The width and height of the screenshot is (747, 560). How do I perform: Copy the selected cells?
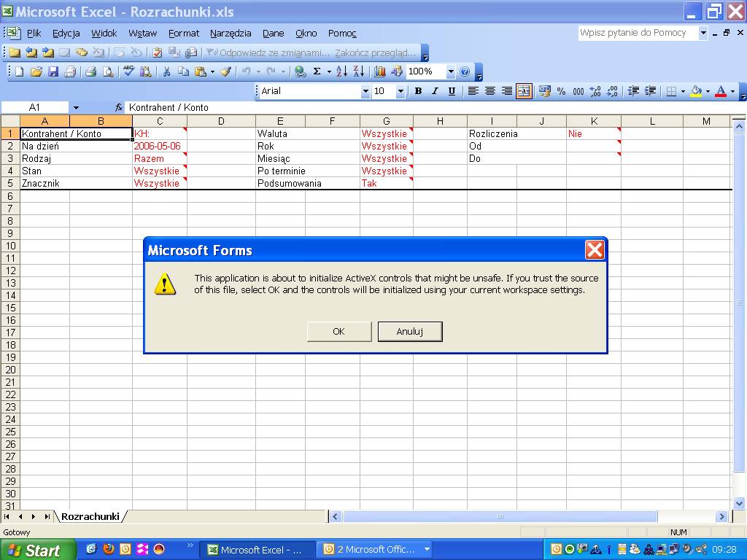[x=183, y=72]
